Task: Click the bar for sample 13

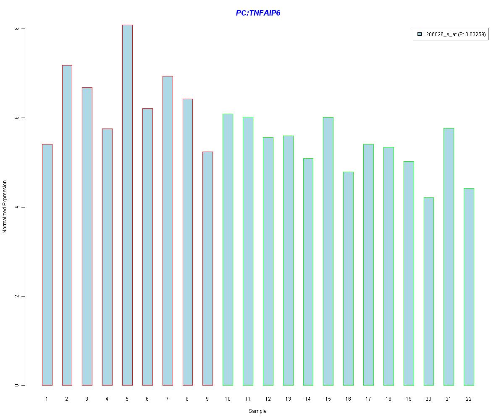Action: (x=288, y=260)
